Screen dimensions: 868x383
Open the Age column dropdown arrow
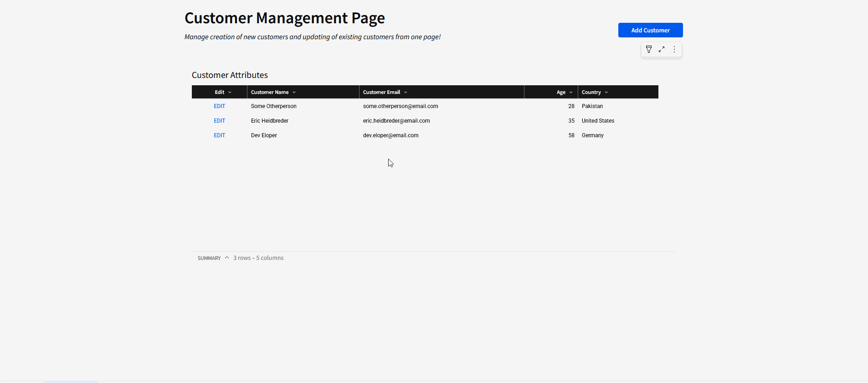(x=570, y=93)
